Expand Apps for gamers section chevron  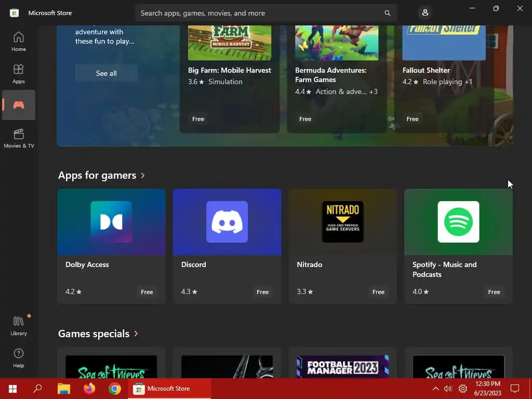coord(143,176)
